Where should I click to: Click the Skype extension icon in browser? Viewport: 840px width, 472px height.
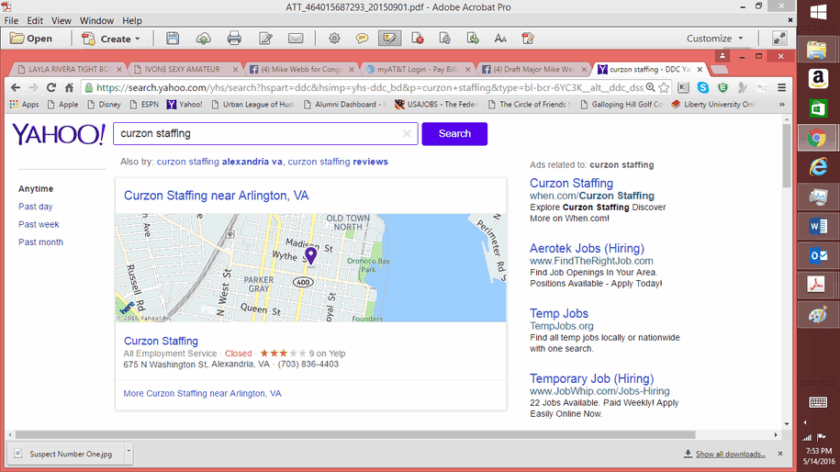(x=703, y=87)
